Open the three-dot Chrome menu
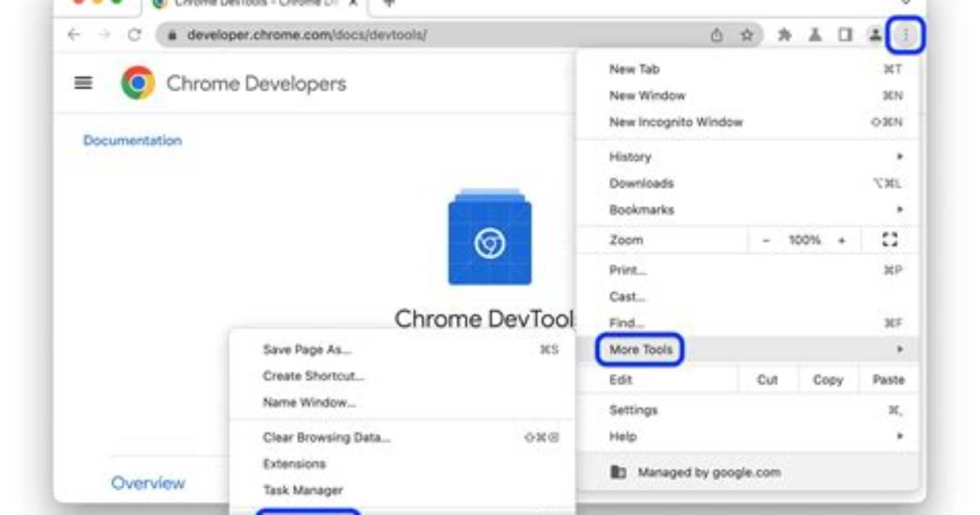This screenshot has width=980, height=515. [905, 35]
